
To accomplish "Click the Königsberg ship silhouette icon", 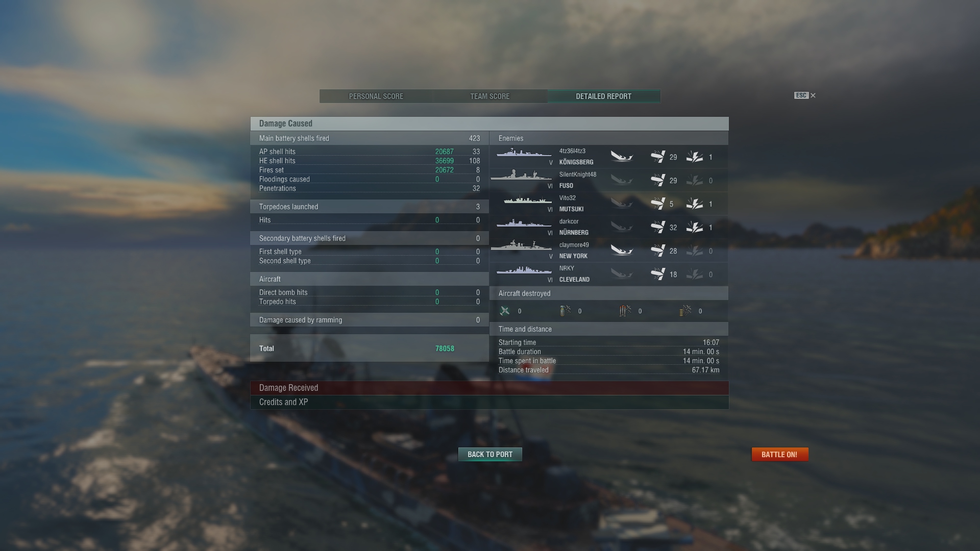I will 524,153.
